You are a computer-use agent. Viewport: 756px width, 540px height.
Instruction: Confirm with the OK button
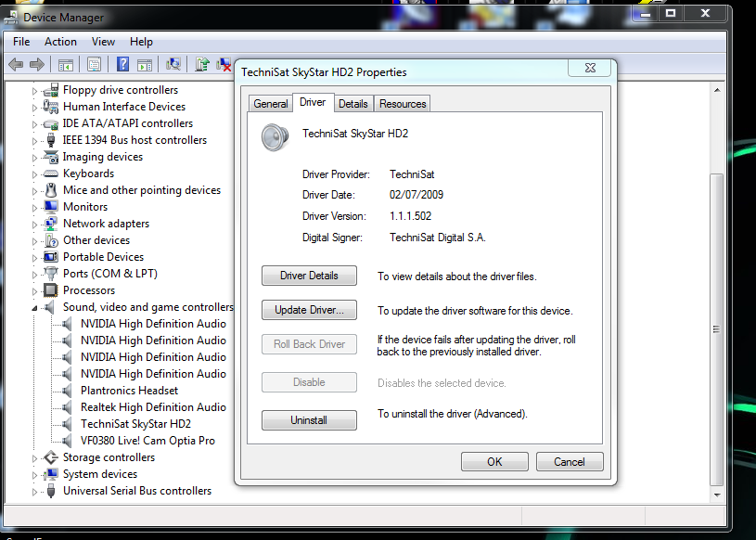tap(494, 462)
